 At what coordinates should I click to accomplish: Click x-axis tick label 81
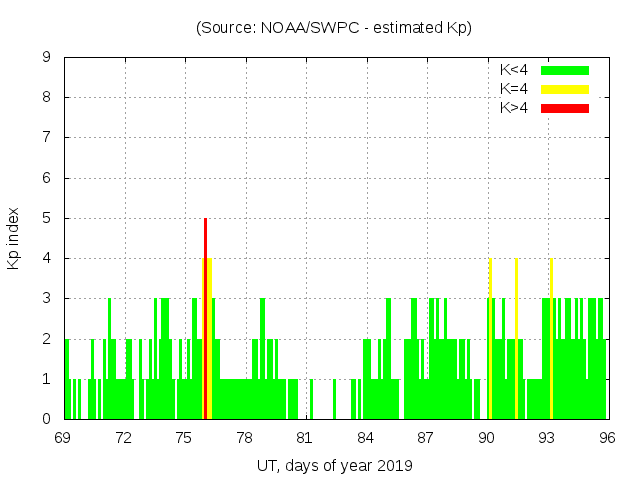click(304, 438)
